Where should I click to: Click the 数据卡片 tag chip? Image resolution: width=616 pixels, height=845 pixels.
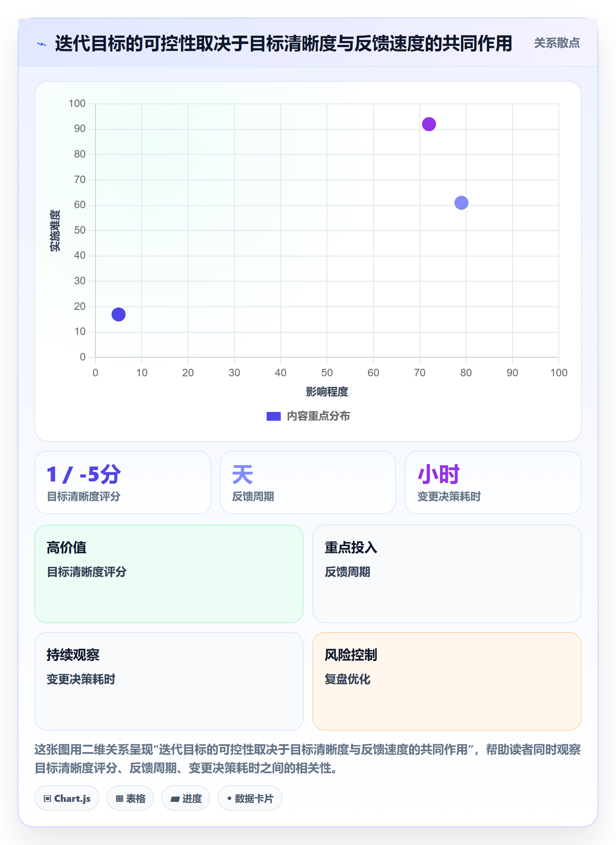[250, 798]
